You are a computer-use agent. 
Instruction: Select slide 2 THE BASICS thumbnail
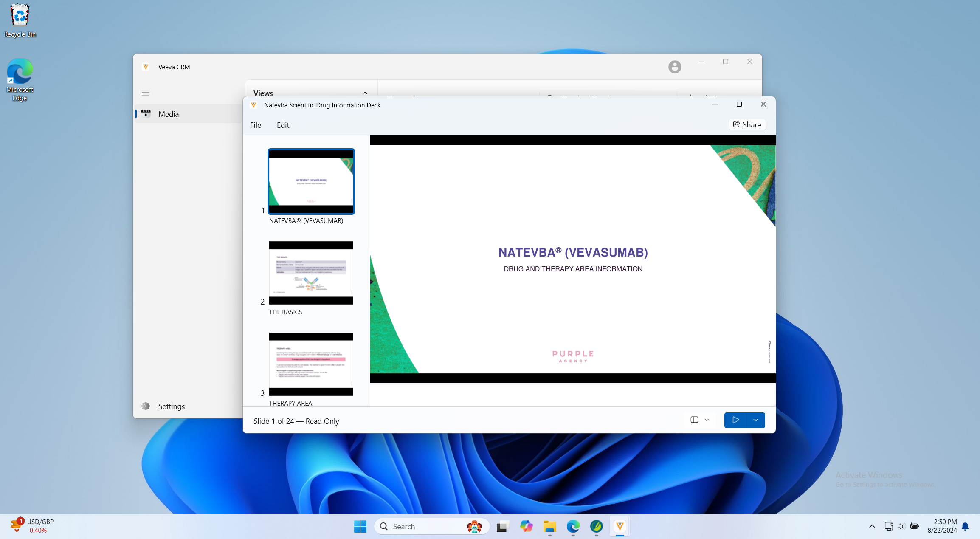click(x=311, y=273)
